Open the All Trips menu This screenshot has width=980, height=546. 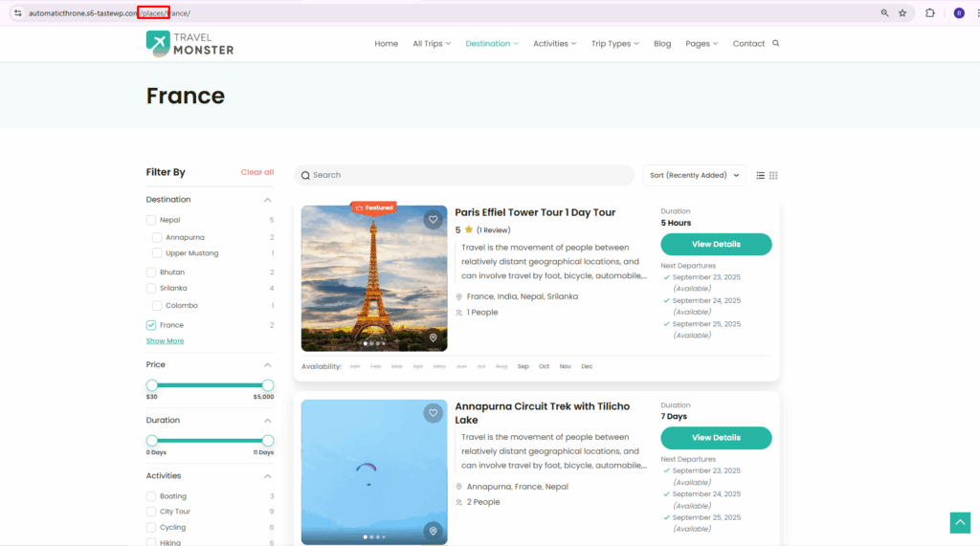431,43
